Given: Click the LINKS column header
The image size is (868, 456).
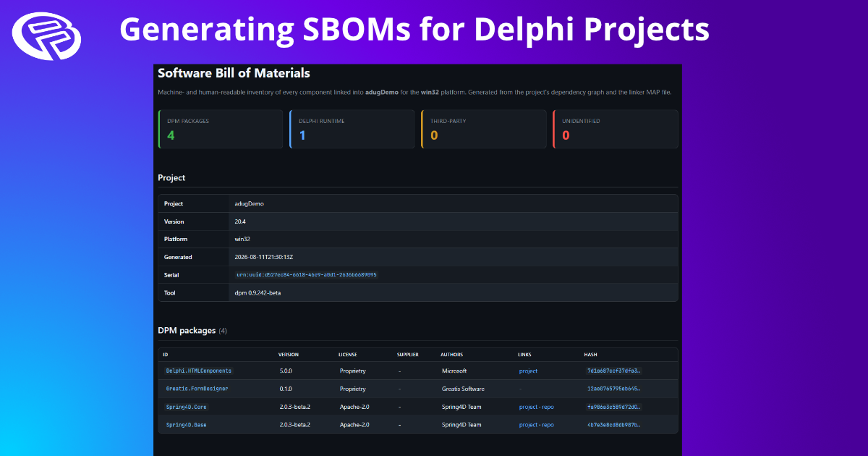Looking at the screenshot, I should tap(524, 355).
